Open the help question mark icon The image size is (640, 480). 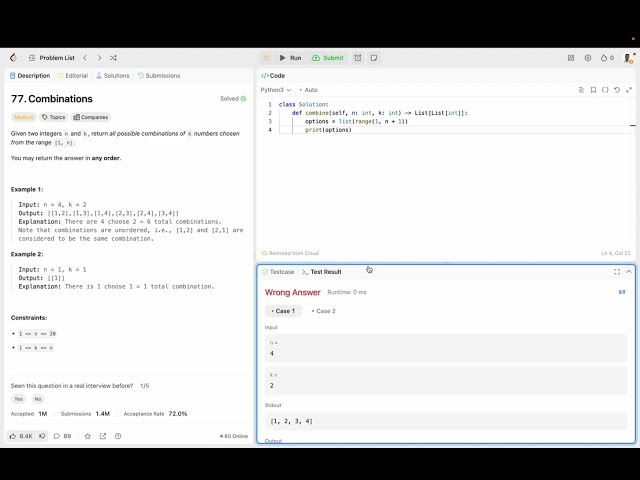click(x=118, y=436)
